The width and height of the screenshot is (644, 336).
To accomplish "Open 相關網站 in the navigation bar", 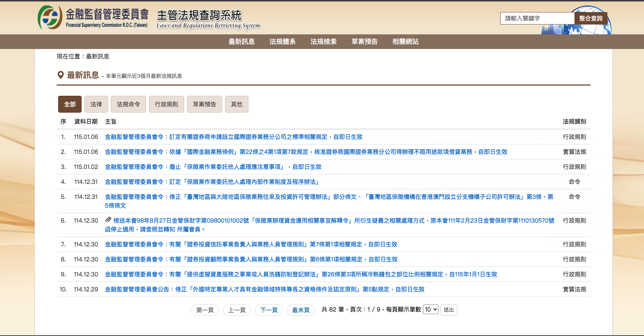I will coord(405,42).
